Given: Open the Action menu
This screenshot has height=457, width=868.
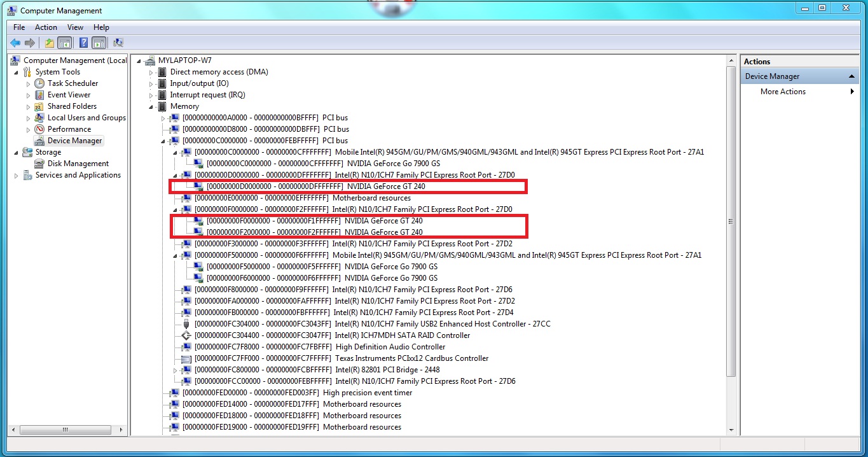Looking at the screenshot, I should coord(46,27).
